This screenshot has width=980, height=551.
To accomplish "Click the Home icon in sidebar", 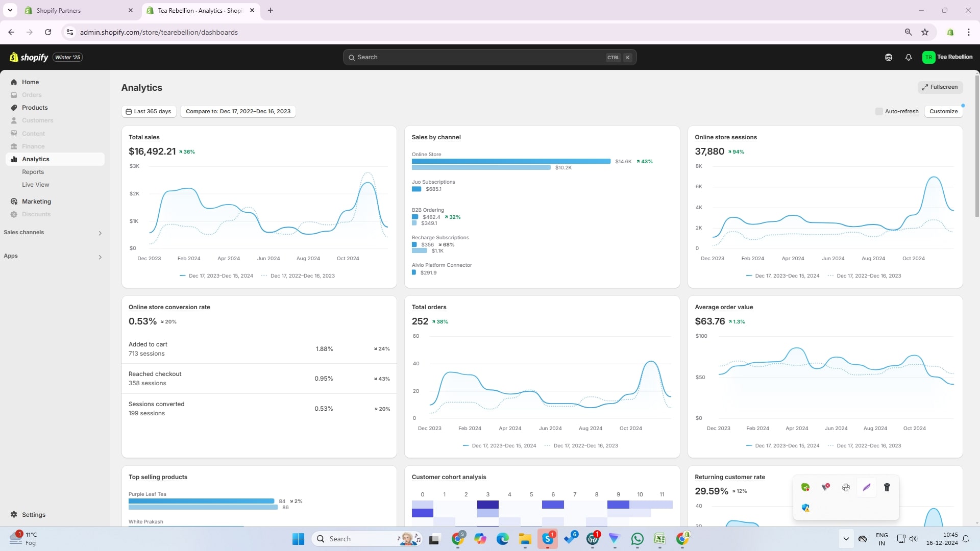I will (x=14, y=82).
